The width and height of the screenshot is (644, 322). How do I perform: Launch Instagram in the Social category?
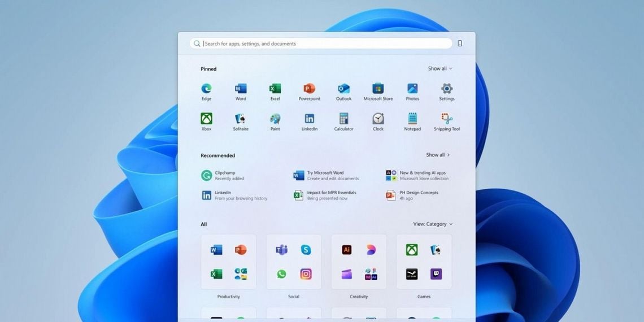(x=306, y=274)
